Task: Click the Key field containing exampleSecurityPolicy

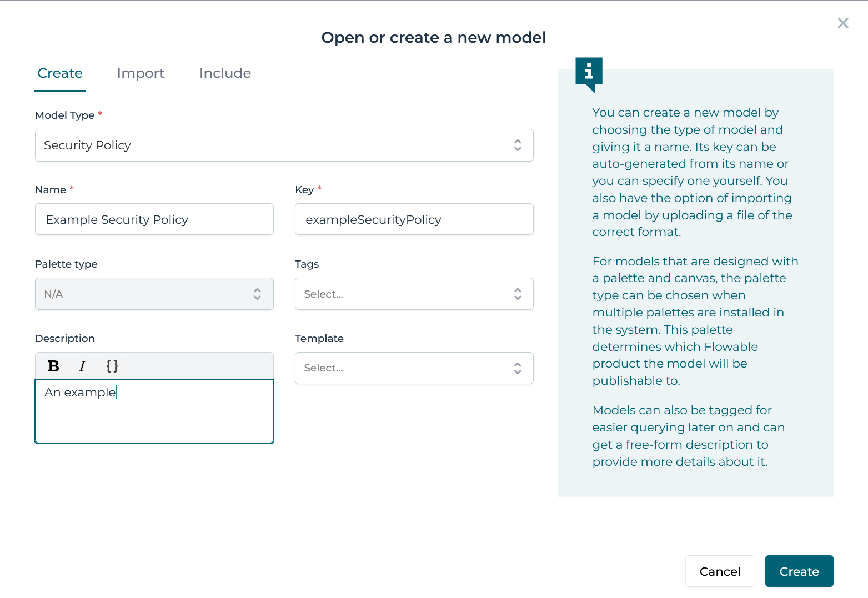Action: pos(413,219)
